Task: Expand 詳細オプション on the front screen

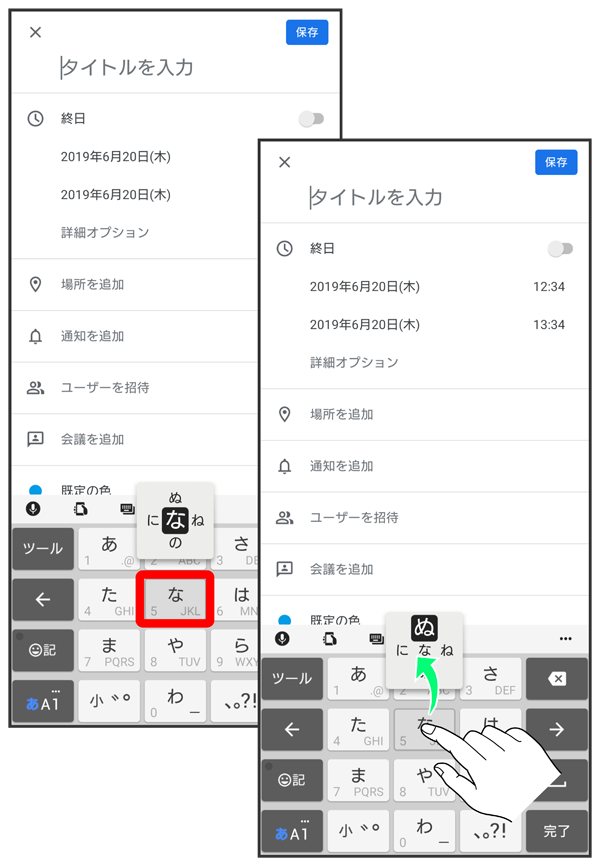Action: point(354,362)
